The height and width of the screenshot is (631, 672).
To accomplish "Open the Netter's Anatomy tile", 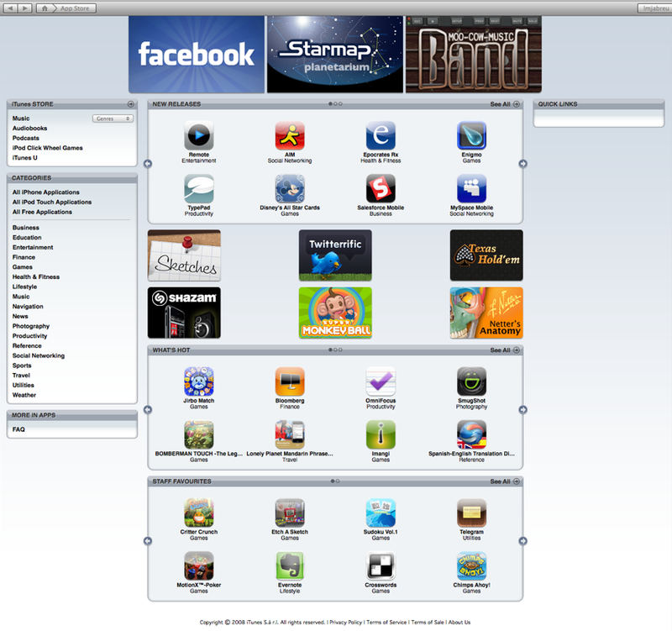I will tap(486, 313).
